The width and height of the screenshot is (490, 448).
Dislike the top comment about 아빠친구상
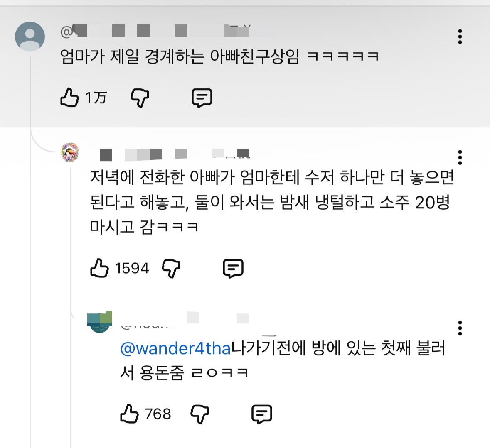140,98
